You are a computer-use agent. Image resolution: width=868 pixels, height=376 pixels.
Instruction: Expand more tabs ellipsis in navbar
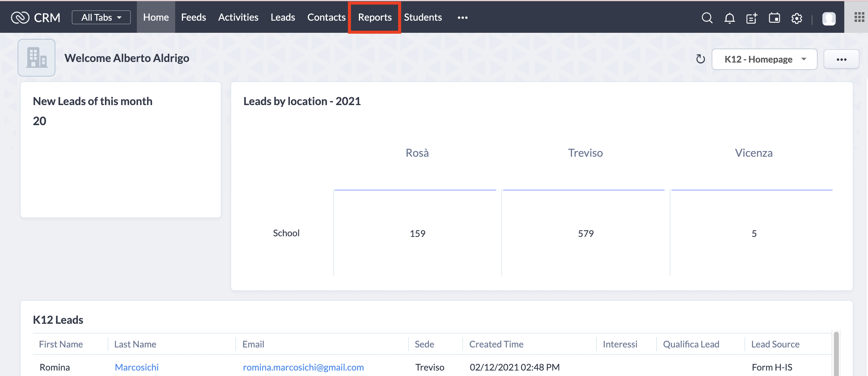(x=462, y=18)
